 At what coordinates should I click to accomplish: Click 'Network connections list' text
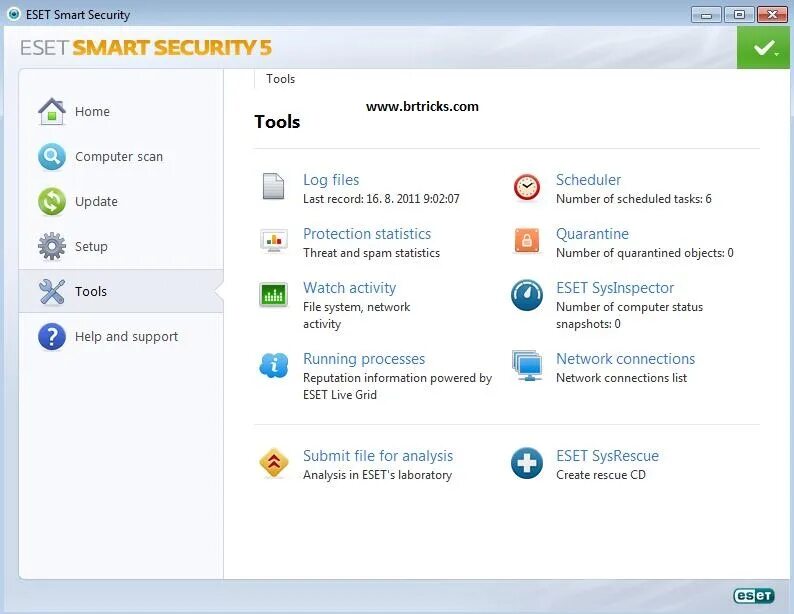(x=621, y=378)
